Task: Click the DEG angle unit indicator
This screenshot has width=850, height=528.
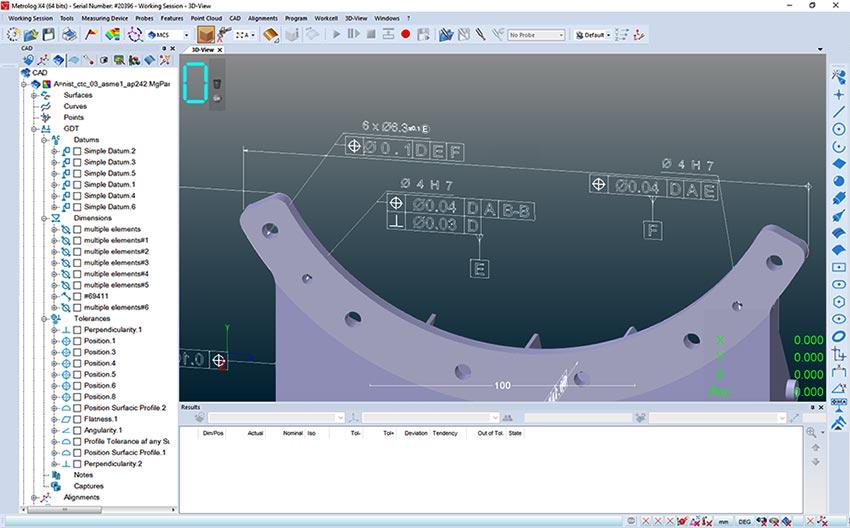Action: (745, 521)
